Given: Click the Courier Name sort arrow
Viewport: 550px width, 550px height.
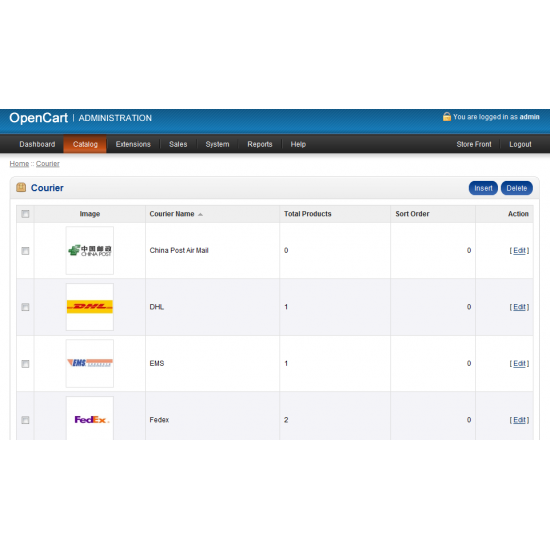Looking at the screenshot, I should pos(200,214).
